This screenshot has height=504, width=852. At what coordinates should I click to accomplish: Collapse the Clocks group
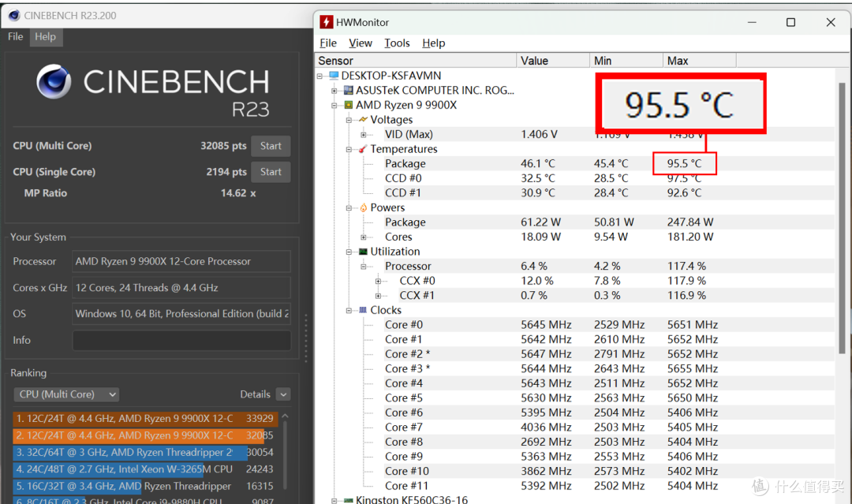[x=349, y=311]
